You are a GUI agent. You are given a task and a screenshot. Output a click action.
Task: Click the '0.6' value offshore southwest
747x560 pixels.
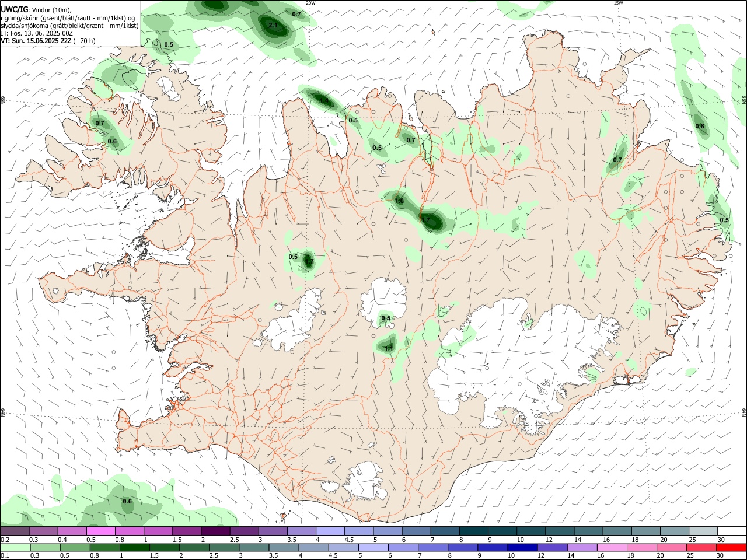[x=127, y=502]
